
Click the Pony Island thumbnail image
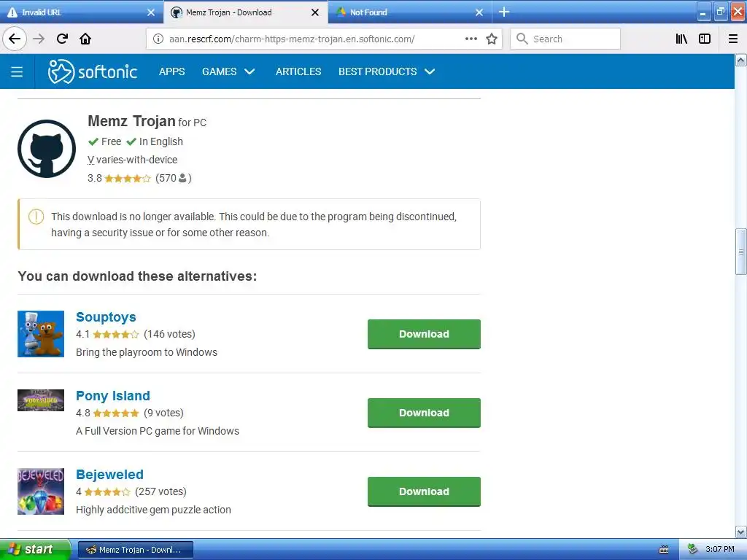[x=41, y=400]
